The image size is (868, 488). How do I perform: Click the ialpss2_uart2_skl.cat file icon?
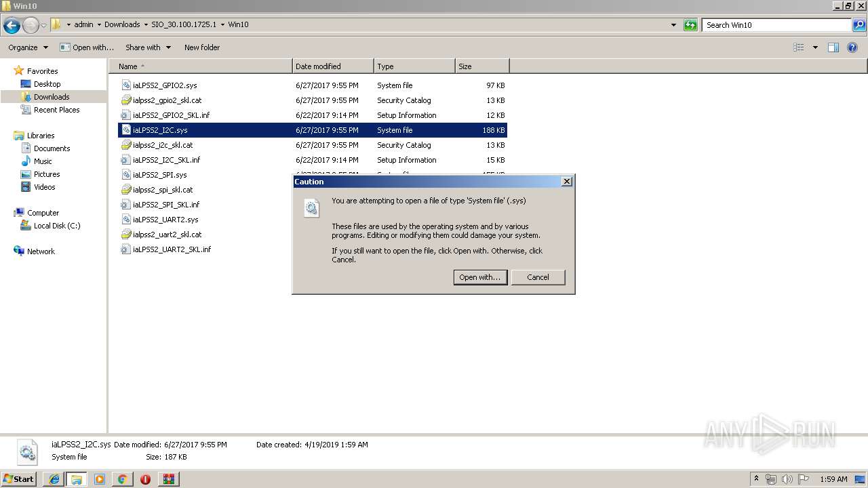[125, 235]
